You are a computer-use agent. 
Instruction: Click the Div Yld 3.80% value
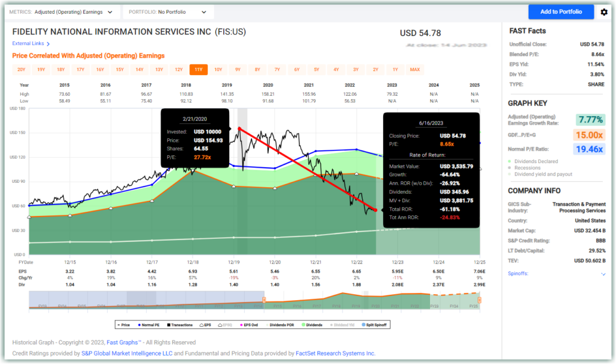point(597,74)
